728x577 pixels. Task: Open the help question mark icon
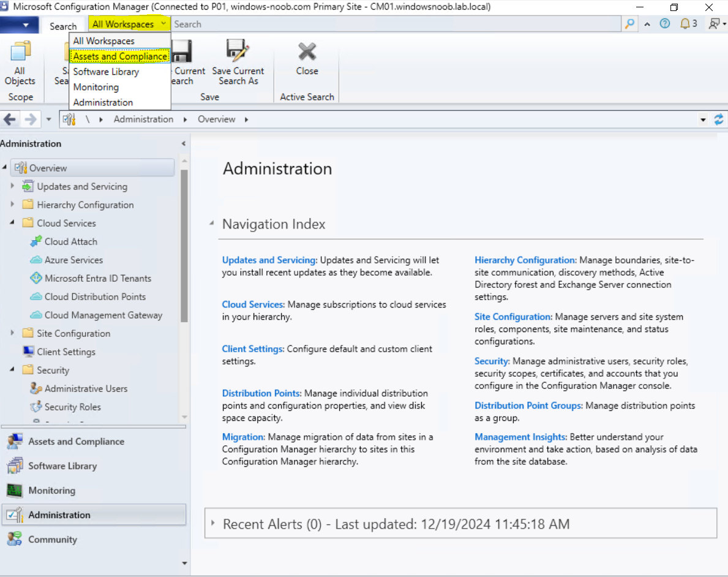pos(665,24)
